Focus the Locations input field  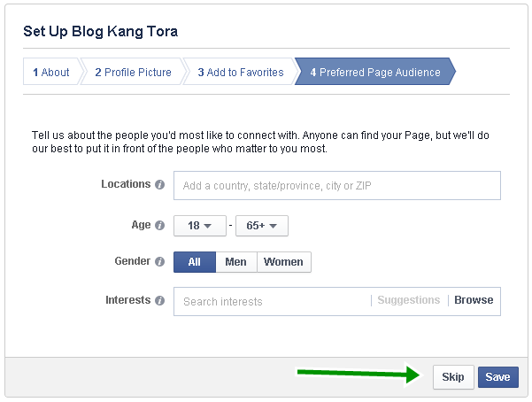coord(337,186)
